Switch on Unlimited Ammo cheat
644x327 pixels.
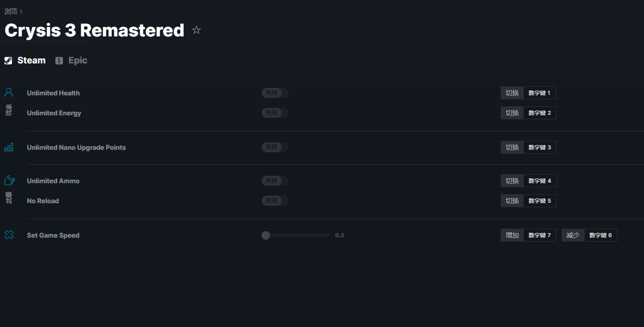click(275, 181)
